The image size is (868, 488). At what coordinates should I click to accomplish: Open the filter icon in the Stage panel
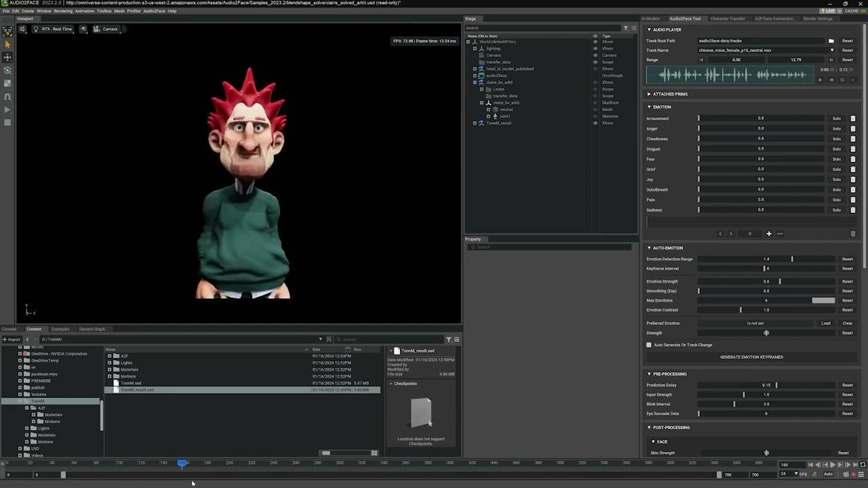click(626, 28)
